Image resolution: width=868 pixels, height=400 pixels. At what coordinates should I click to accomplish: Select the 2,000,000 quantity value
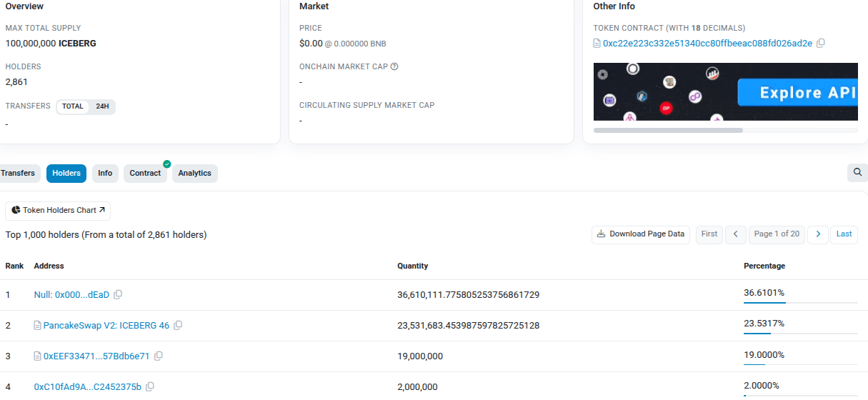[x=417, y=387]
